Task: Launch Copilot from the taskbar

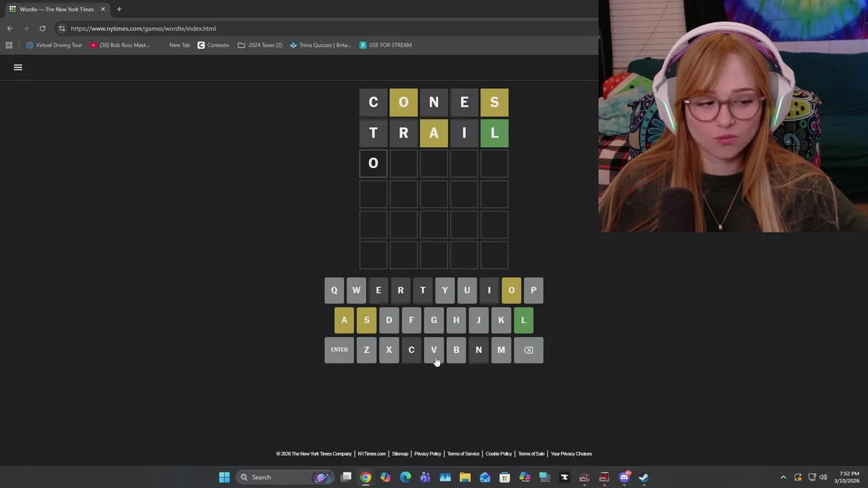Action: [385, 477]
